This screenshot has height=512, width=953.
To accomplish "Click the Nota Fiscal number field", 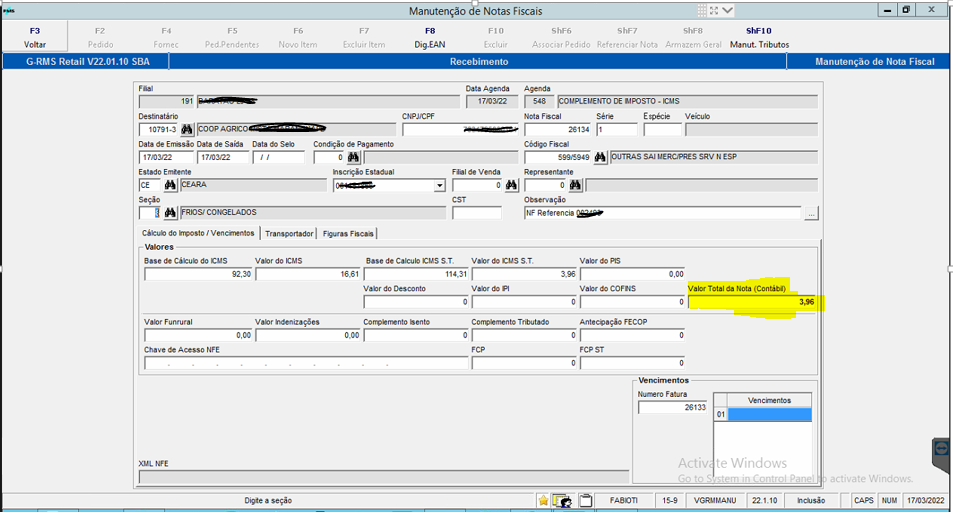I will pos(558,130).
